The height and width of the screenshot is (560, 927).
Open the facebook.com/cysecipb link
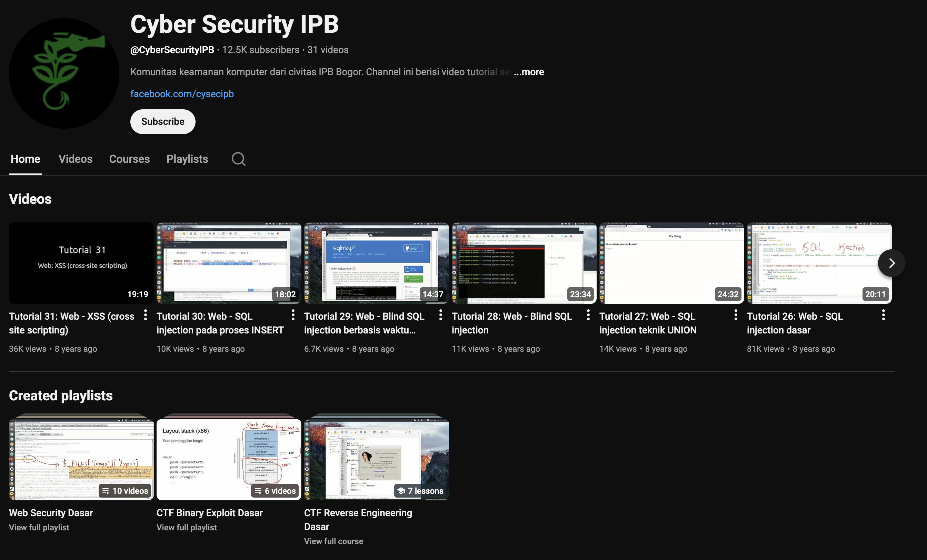coord(182,94)
